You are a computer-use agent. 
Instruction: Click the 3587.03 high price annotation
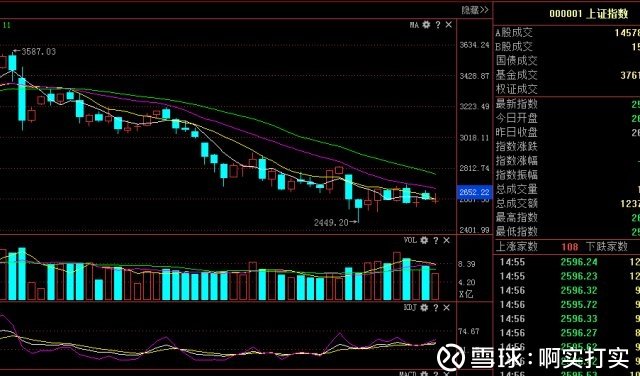[38, 52]
